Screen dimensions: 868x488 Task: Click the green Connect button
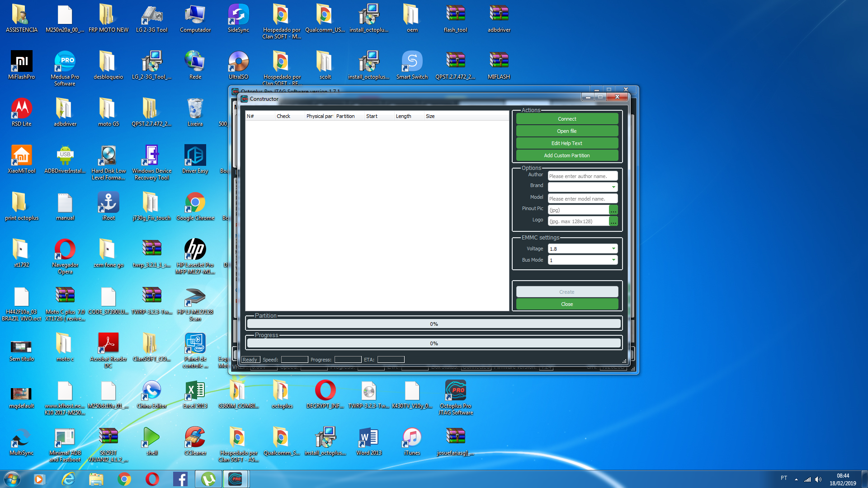click(x=567, y=119)
